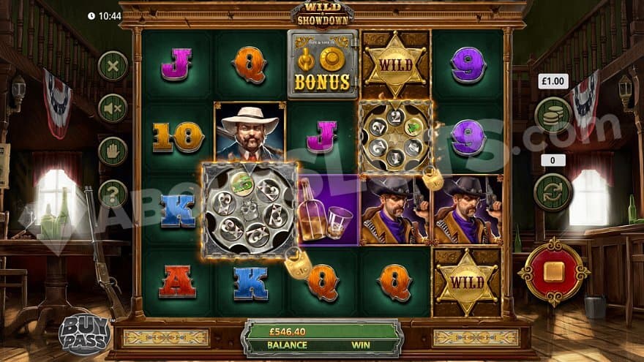
Task: Close the side menu with the X button
Action: pyautogui.click(x=113, y=66)
